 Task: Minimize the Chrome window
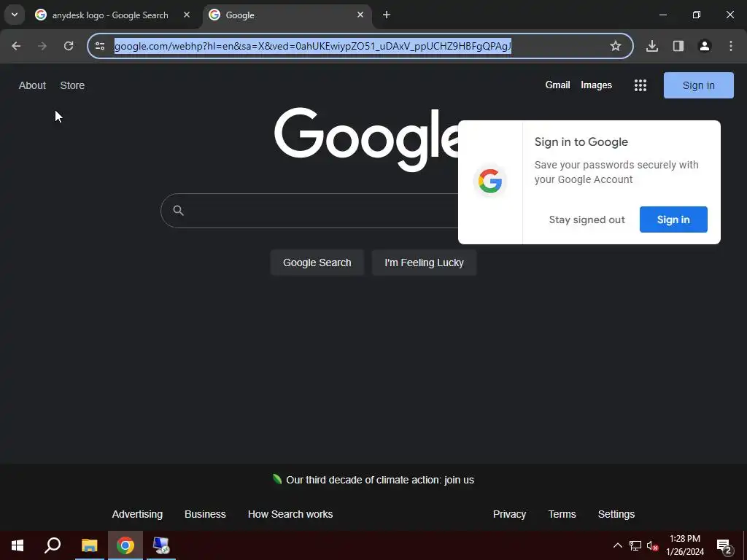click(x=662, y=15)
